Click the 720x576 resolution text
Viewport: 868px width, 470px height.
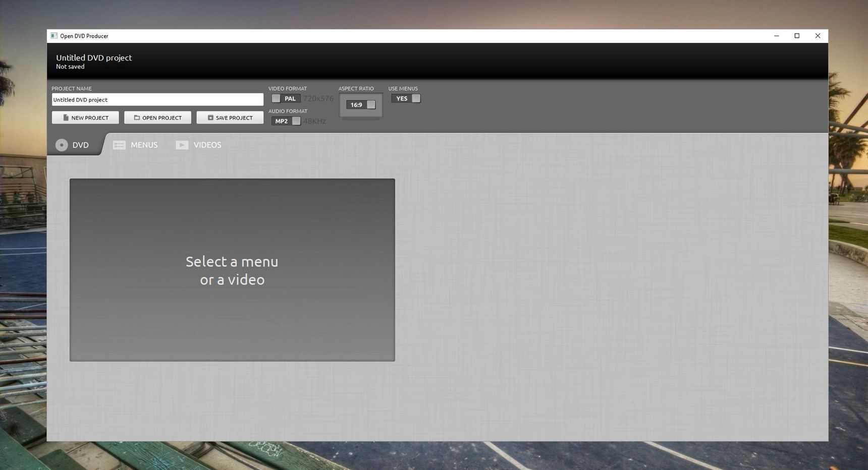click(318, 98)
